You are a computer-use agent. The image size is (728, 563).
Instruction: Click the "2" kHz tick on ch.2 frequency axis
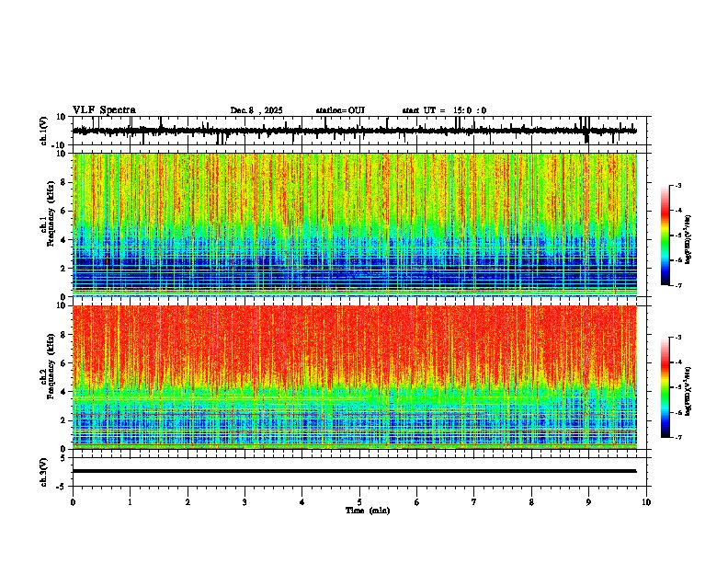click(x=64, y=420)
